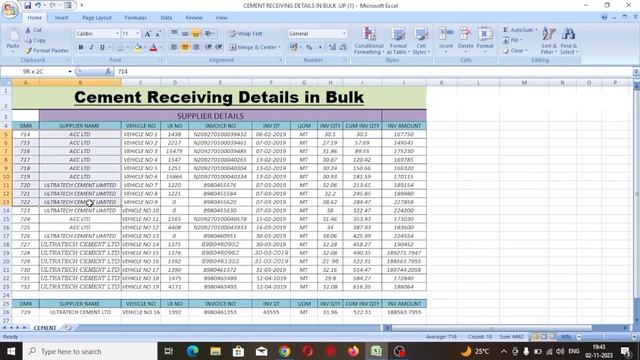Open Sort & Filter menu

point(549,40)
